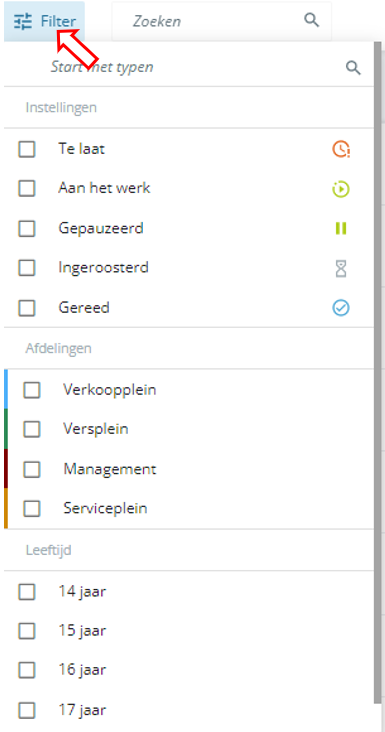Toggle the Serviceplein checkbox
Viewport: 385px width, 732px height.
point(32,508)
